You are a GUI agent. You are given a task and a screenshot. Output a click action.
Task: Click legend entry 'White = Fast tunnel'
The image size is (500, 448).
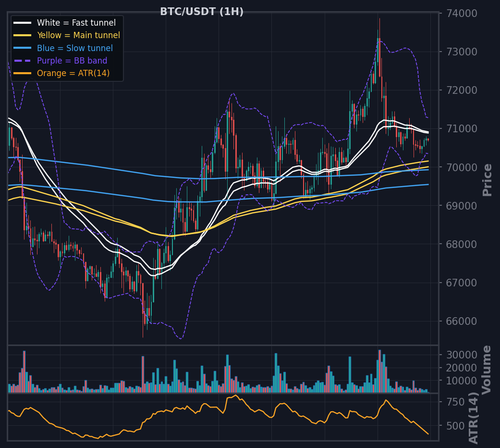pyautogui.click(x=76, y=23)
